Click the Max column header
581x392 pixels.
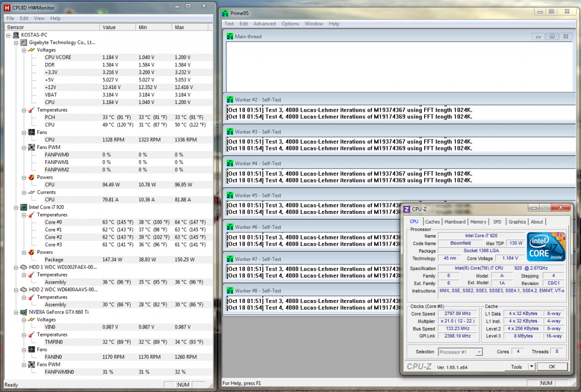190,27
